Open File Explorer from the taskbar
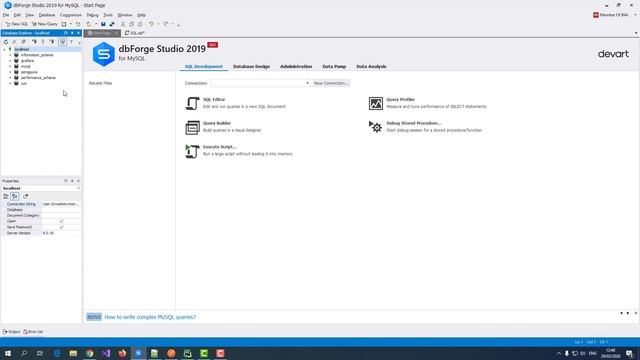This screenshot has width=640, height=360. coord(73,353)
